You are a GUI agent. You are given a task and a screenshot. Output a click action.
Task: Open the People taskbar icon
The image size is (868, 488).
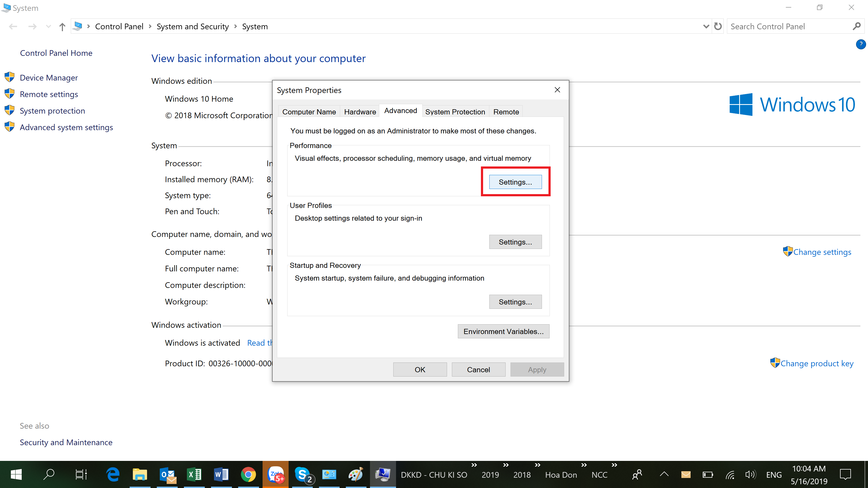(x=637, y=474)
